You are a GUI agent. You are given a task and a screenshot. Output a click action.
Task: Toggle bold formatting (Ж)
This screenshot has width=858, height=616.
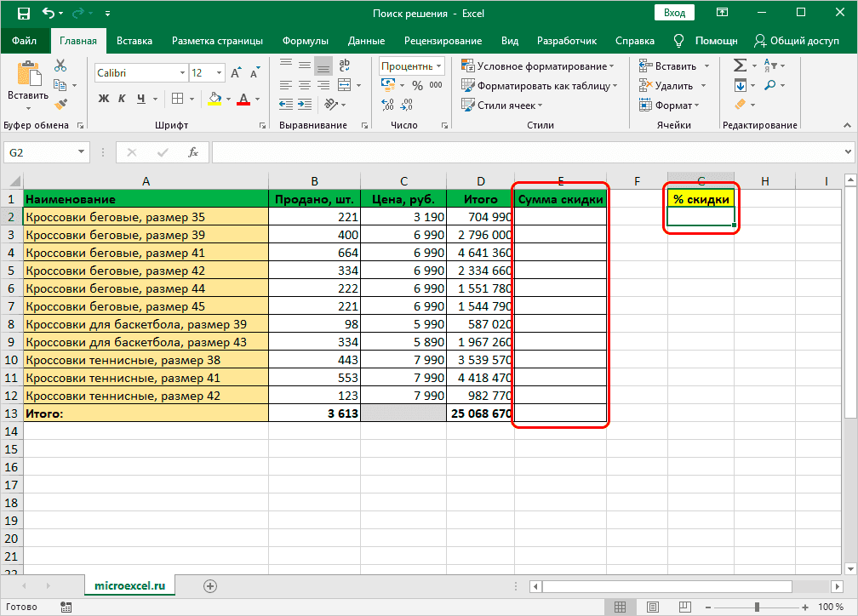coord(104,99)
